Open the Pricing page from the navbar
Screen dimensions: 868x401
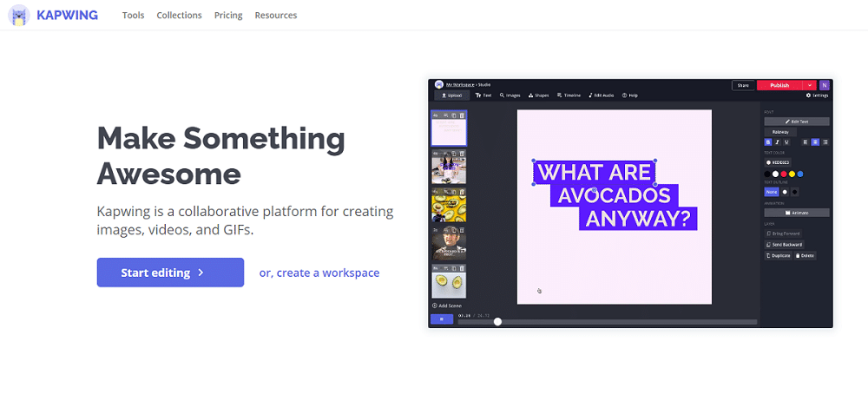[228, 16]
